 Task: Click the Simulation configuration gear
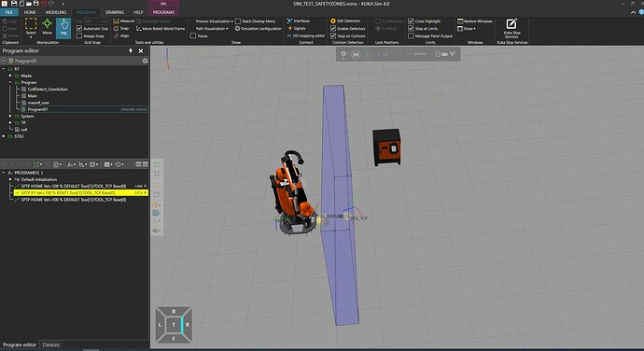[237, 28]
